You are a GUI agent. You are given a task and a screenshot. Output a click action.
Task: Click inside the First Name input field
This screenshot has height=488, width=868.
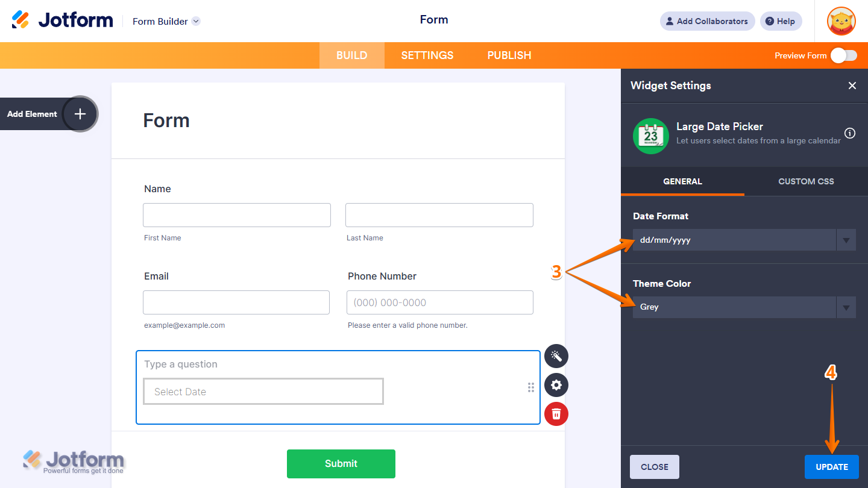click(x=236, y=215)
